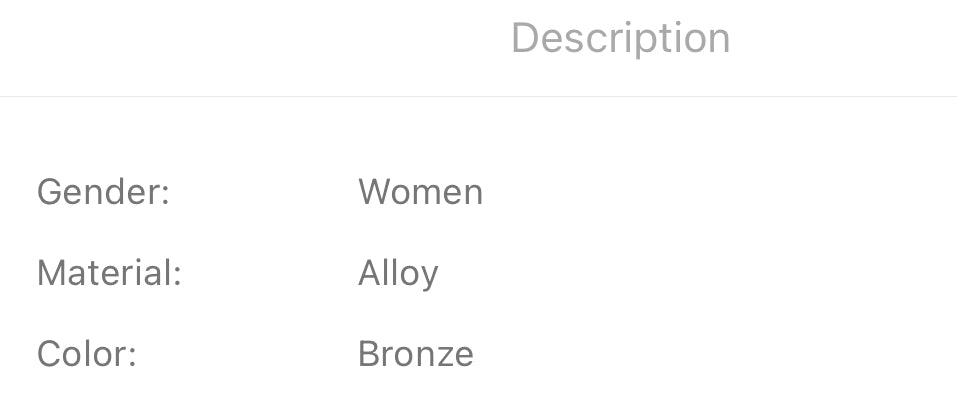This screenshot has height=402, width=957.
Task: Select the Alloy material value
Action: point(398,273)
